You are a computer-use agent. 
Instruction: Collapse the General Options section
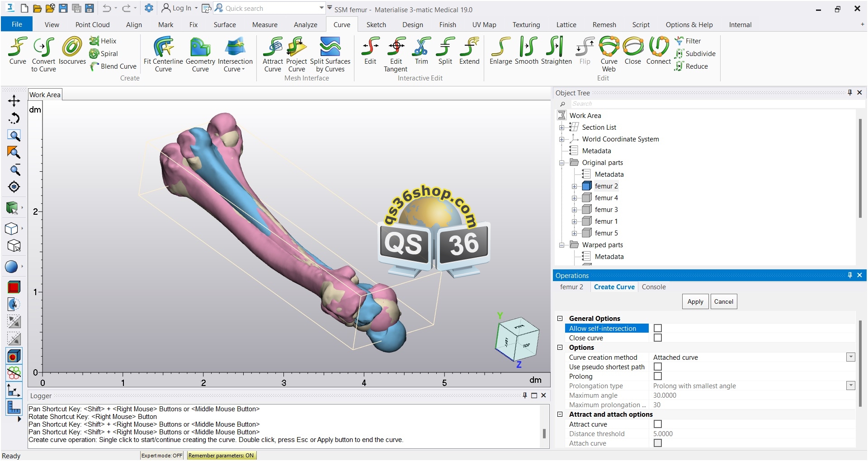point(560,319)
